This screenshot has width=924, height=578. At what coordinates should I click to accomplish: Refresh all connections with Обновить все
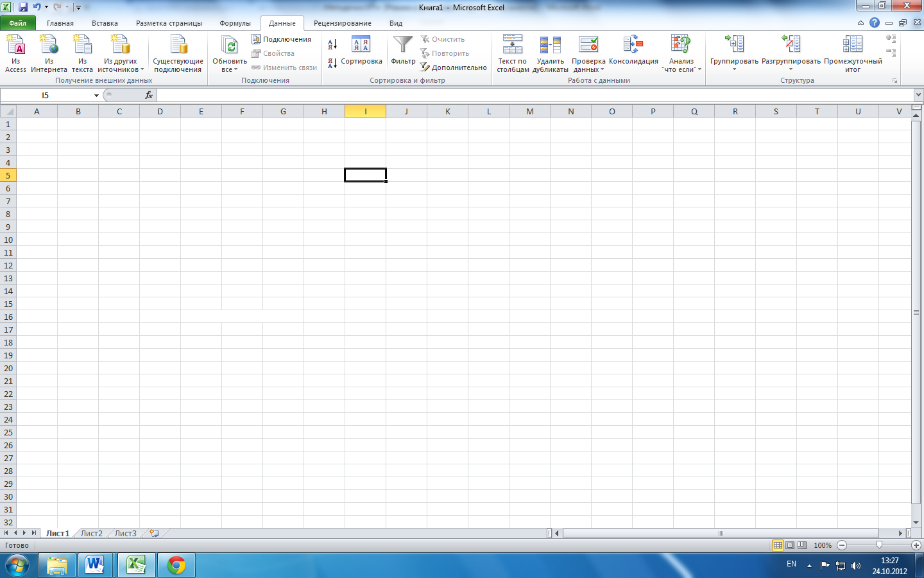coord(230,53)
